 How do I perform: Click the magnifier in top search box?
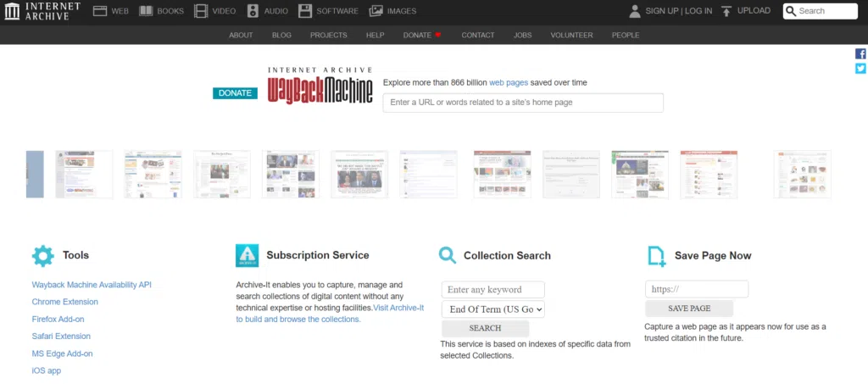[791, 11]
